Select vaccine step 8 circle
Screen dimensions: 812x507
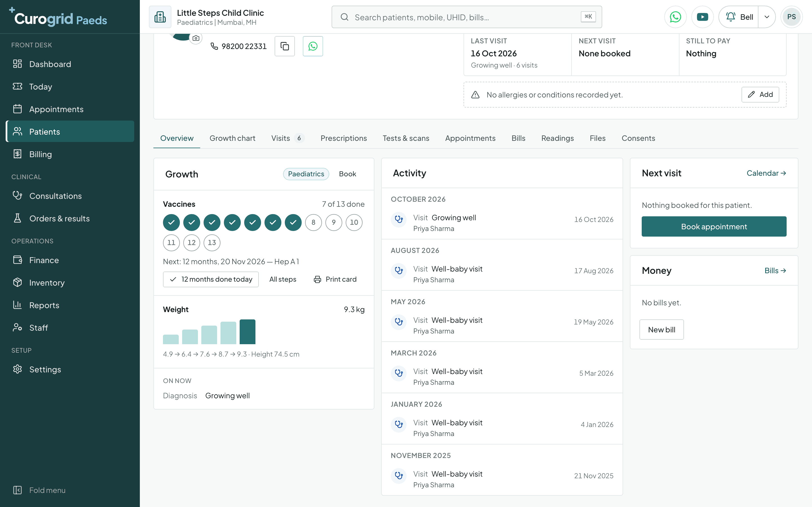tap(314, 222)
